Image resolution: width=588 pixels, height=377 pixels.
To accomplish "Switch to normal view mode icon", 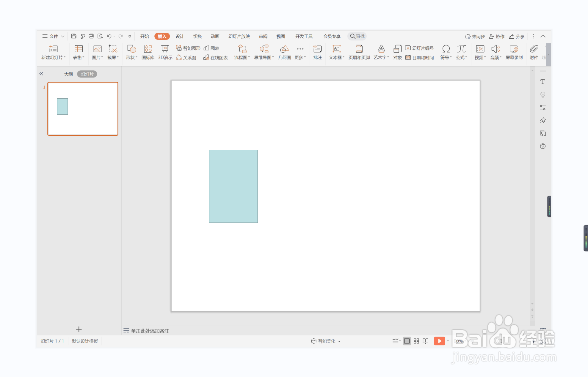I will tap(407, 341).
